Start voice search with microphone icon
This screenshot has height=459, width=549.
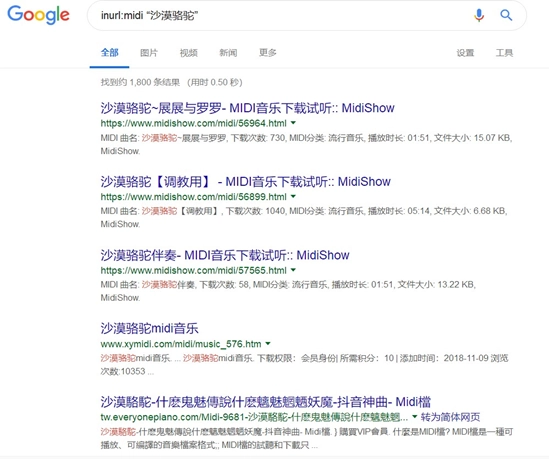click(479, 15)
